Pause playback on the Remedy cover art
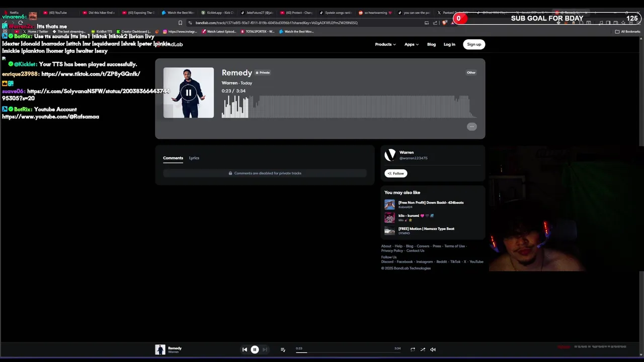The width and height of the screenshot is (644, 362). (188, 93)
